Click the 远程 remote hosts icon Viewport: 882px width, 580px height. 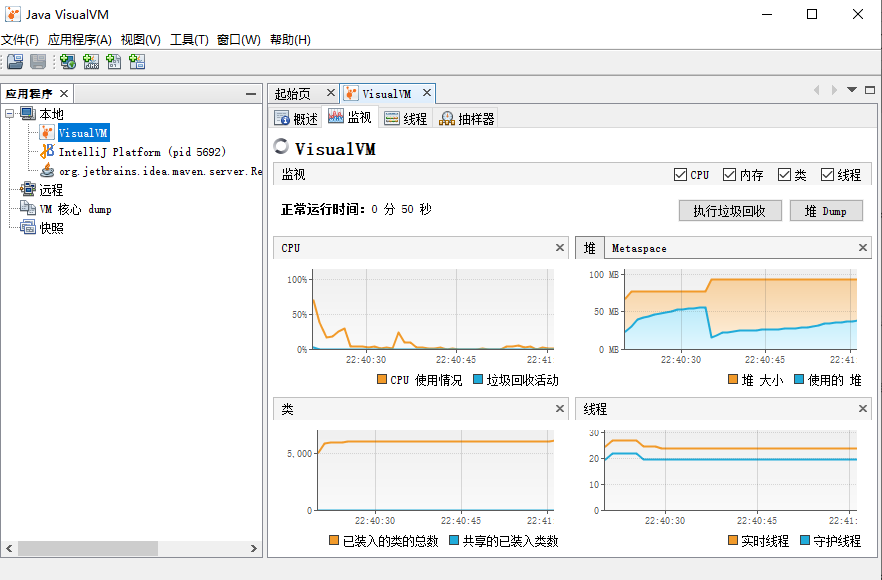(28, 190)
